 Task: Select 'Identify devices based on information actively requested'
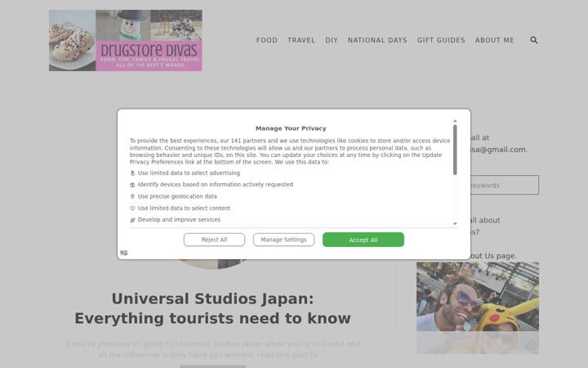[216, 185]
